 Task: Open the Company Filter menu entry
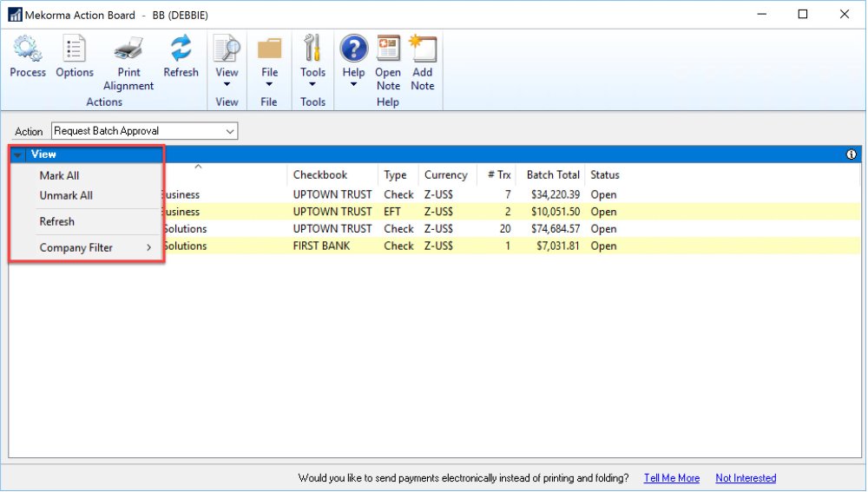point(76,247)
